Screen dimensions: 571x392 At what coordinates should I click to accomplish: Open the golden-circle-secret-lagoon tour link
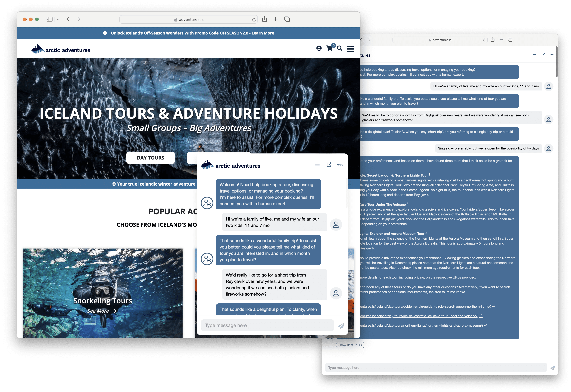point(425,307)
